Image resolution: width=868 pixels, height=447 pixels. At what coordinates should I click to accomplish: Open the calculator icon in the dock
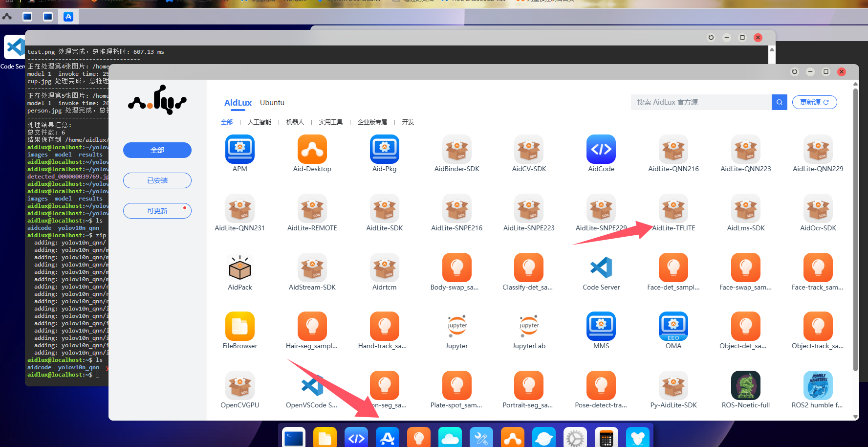tap(607, 438)
